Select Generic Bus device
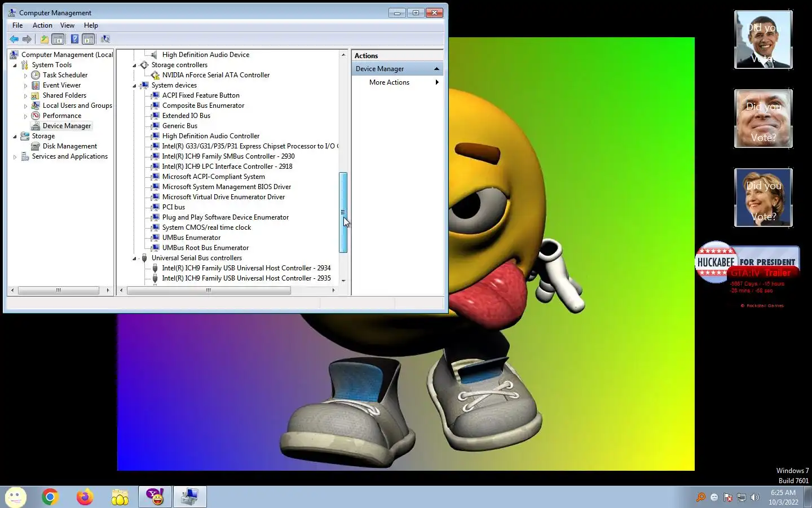The height and width of the screenshot is (508, 812). 180,126
